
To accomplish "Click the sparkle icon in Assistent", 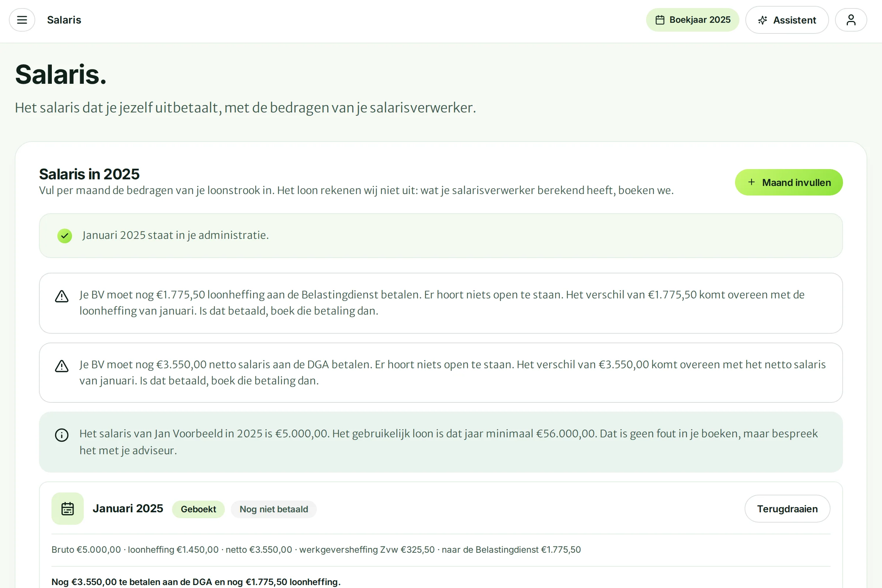I will tap(762, 20).
